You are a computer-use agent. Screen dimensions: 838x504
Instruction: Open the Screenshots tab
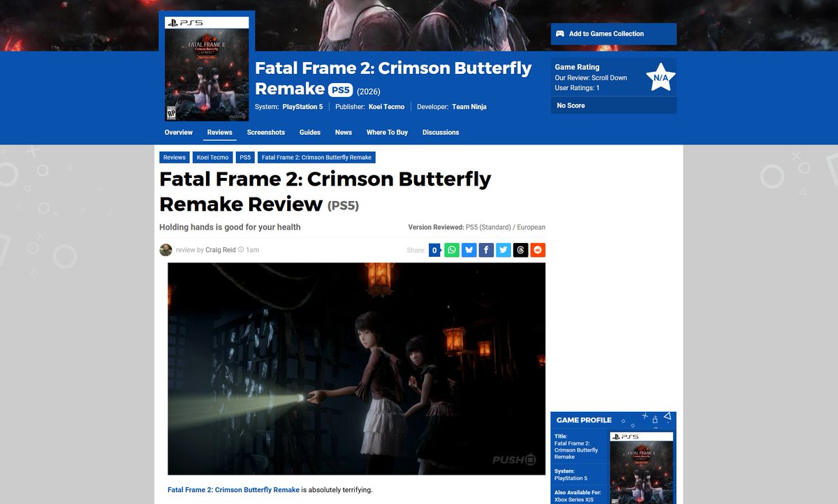(266, 133)
